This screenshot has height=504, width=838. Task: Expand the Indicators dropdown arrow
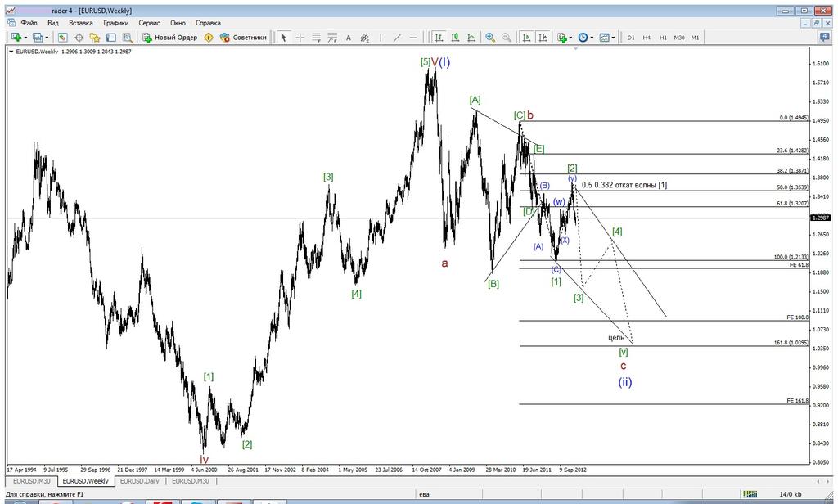[x=570, y=38]
